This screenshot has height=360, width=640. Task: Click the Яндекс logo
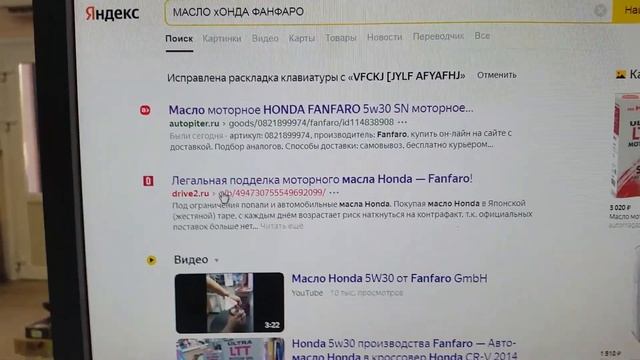112,13
